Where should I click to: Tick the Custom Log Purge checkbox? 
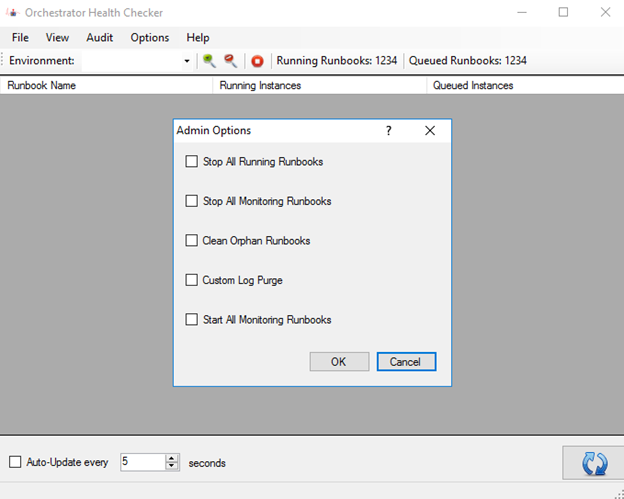click(x=191, y=280)
